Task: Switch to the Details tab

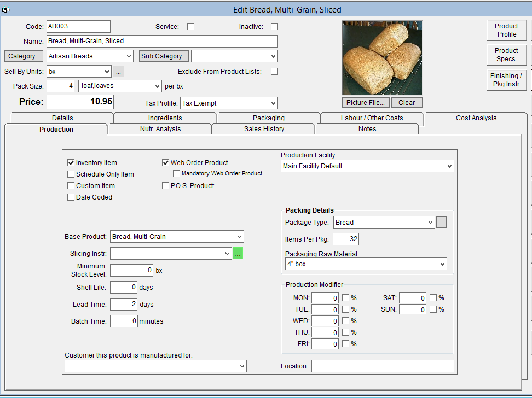Action: pyautogui.click(x=62, y=118)
